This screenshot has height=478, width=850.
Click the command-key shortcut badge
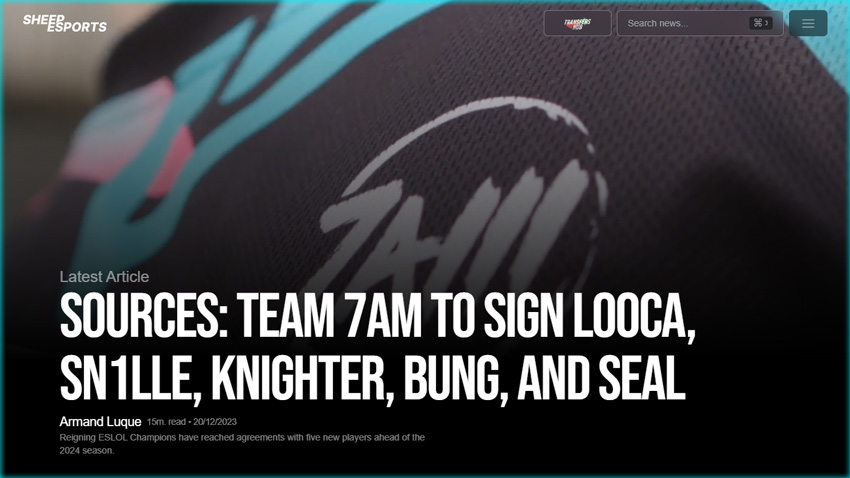(761, 23)
